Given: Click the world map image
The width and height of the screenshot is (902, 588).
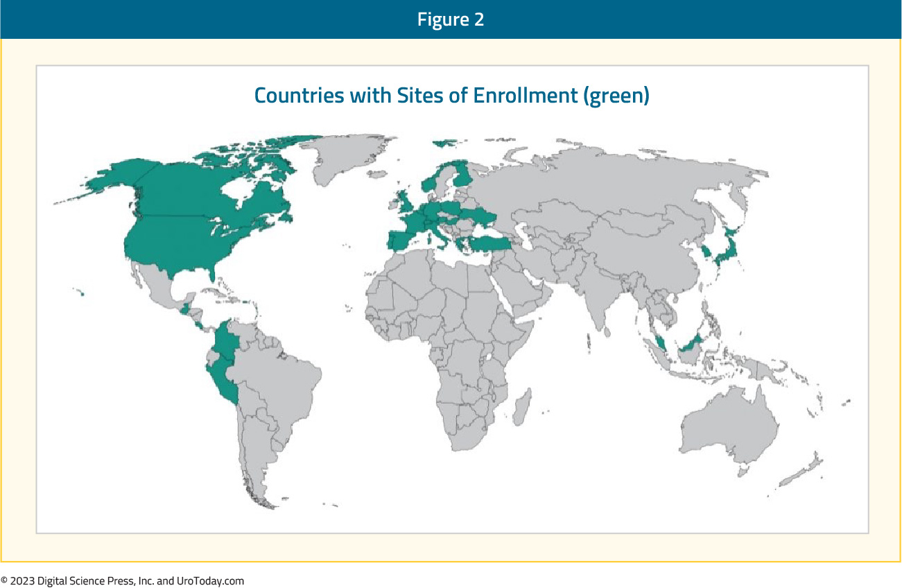Looking at the screenshot, I should click(452, 321).
